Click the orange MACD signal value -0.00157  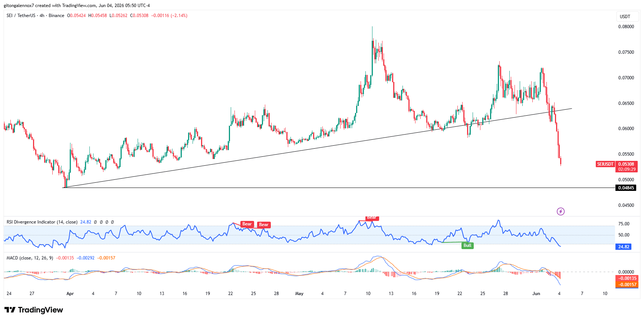point(627,285)
